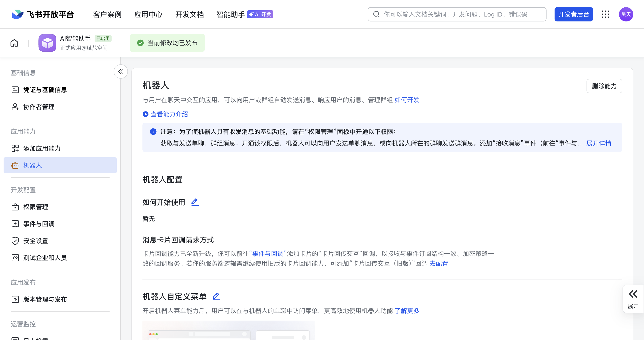The image size is (644, 340).
Task: Click the search magnifier icon
Action: [376, 14]
